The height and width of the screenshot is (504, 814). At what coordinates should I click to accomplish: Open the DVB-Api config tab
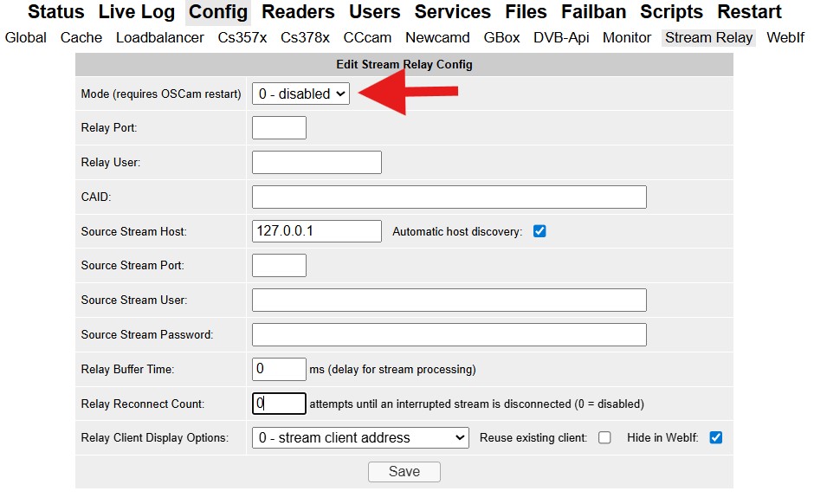[x=561, y=38]
